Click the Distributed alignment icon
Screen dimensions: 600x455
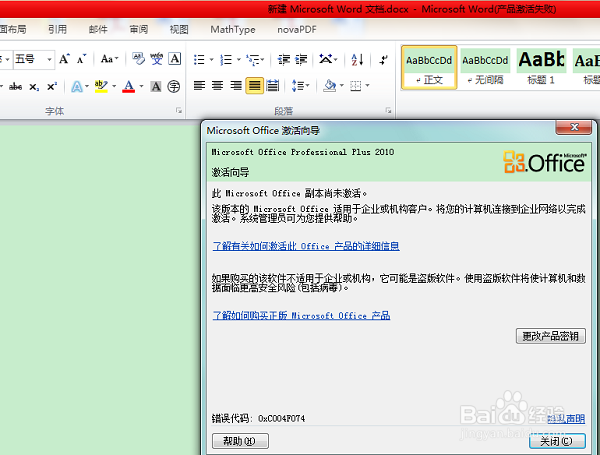[272, 86]
